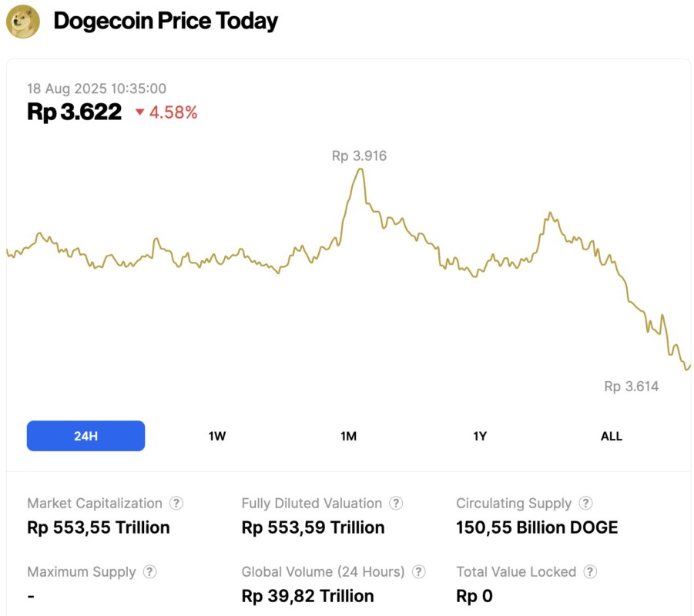Select the active 24H tab
The image size is (694, 616).
(x=85, y=436)
